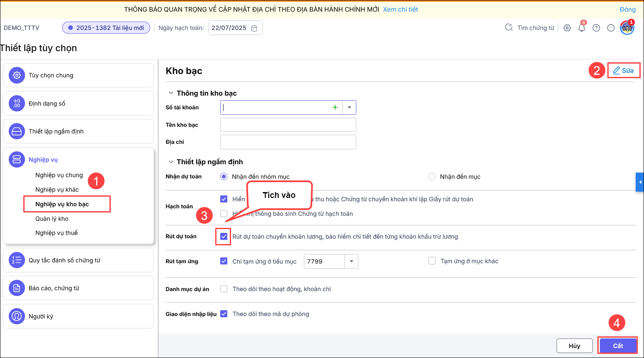Open Nghiệp vụ kho bạc menu item
The image size is (644, 358).
click(x=62, y=204)
